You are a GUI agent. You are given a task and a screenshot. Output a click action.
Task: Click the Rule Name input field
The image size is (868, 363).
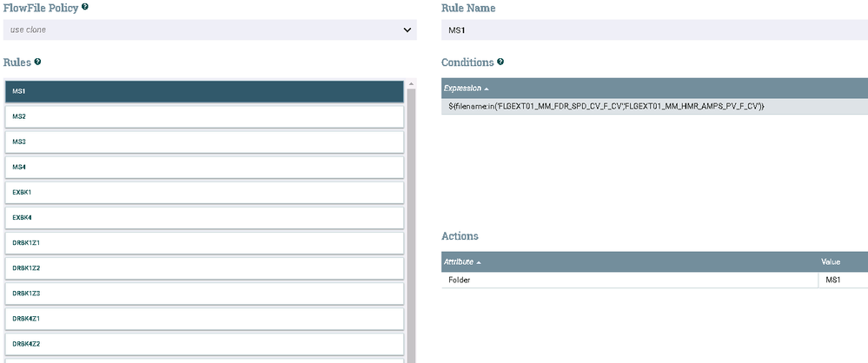653,30
